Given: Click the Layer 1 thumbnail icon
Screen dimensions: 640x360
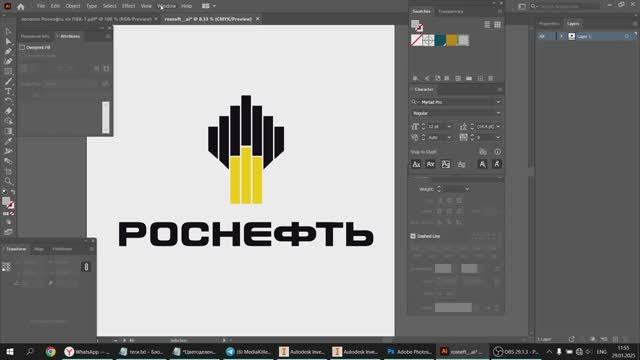Looking at the screenshot, I should (x=571, y=36).
